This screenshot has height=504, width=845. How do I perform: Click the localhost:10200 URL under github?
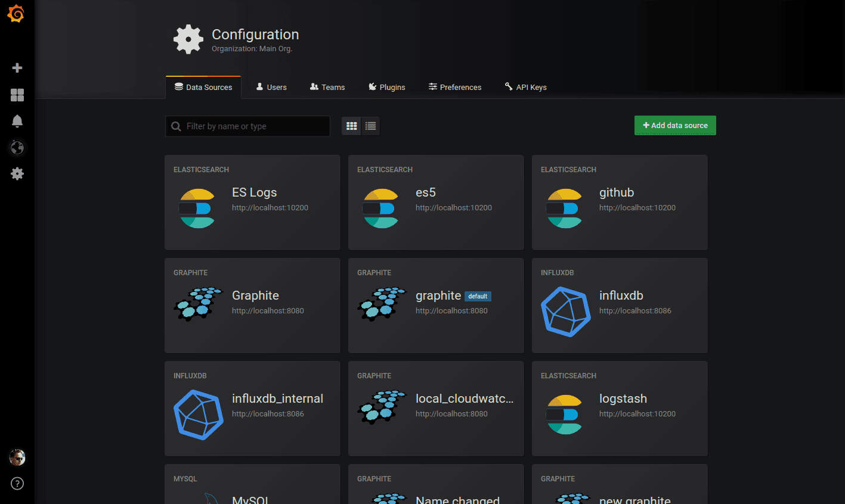click(637, 208)
